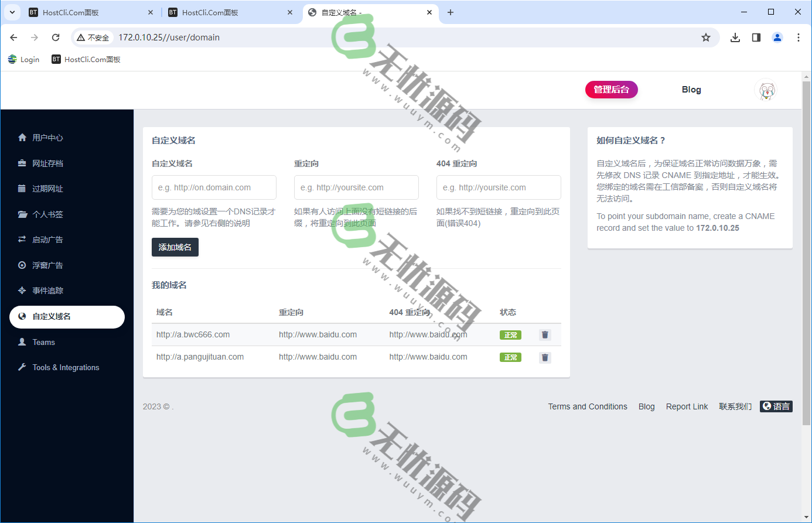
Task: Open the 语言 language selector
Action: (x=776, y=406)
